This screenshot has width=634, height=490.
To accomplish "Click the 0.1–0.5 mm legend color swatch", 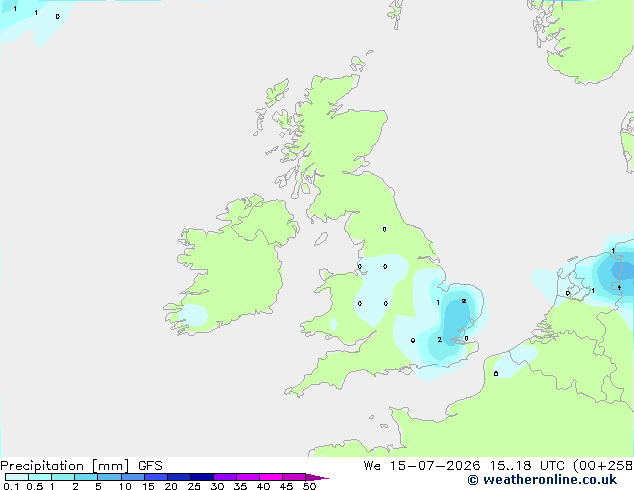I will pos(17,477).
